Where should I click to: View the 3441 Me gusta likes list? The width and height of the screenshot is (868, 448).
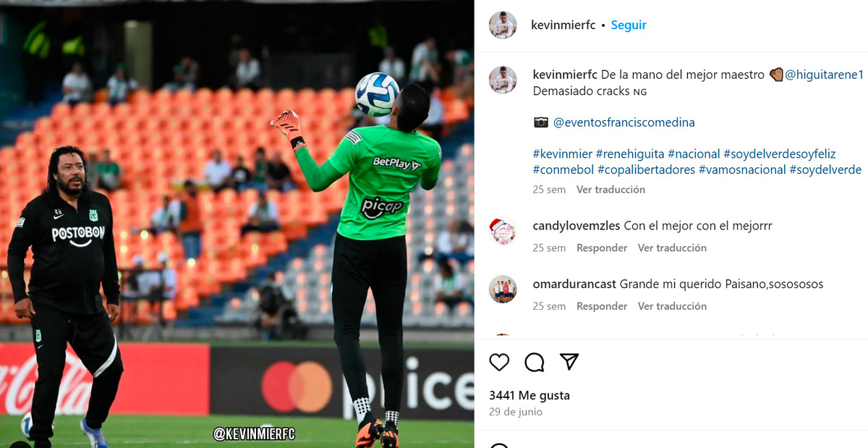(x=529, y=395)
